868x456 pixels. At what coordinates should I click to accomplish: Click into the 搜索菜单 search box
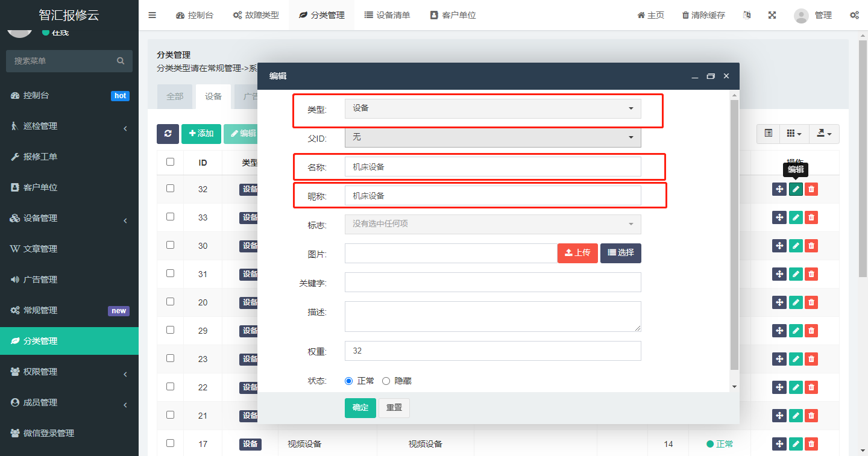[x=69, y=61]
